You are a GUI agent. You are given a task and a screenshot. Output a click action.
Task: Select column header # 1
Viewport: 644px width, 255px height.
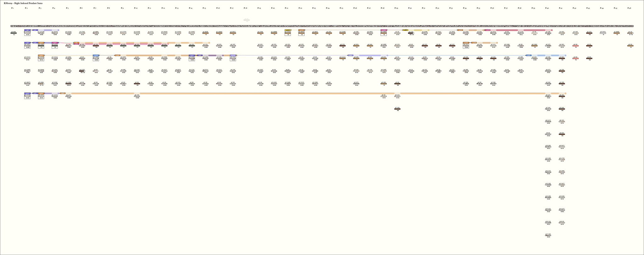[x=12, y=8]
